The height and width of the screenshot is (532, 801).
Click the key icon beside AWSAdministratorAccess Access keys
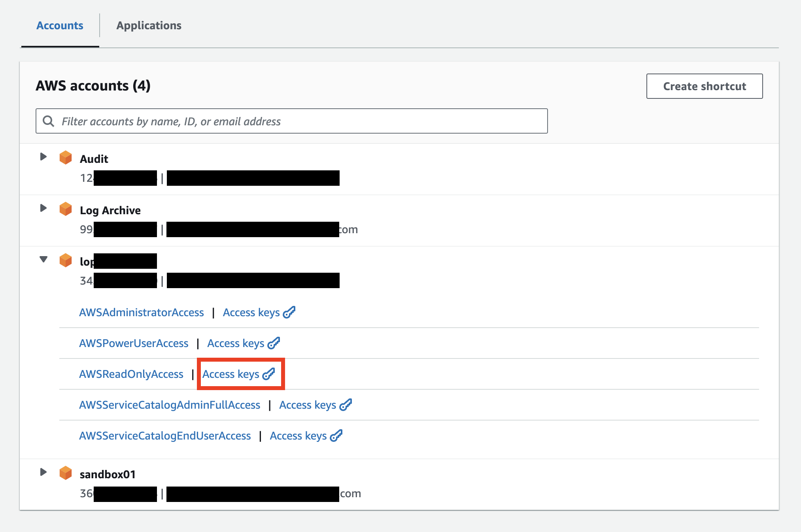tap(290, 312)
